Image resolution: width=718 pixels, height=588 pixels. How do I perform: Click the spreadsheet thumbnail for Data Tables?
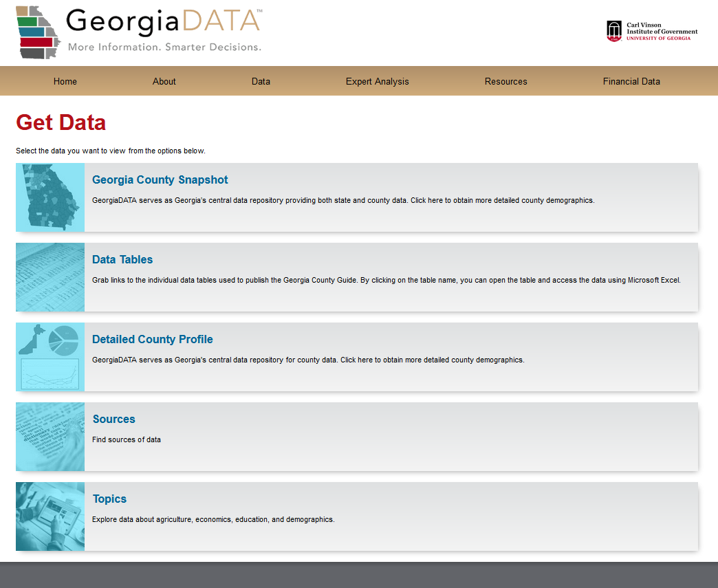pos(50,277)
